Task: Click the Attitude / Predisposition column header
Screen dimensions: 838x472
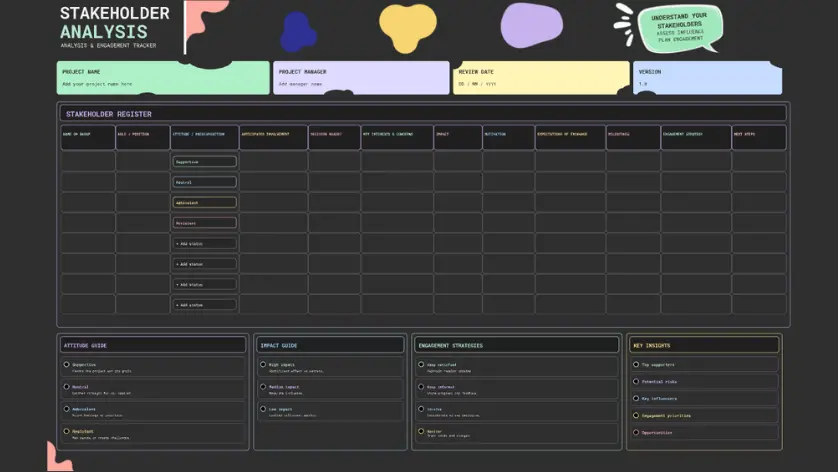Action: coord(205,137)
